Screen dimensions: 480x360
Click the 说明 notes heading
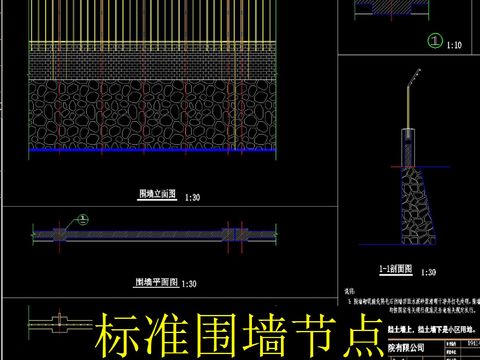(350, 292)
